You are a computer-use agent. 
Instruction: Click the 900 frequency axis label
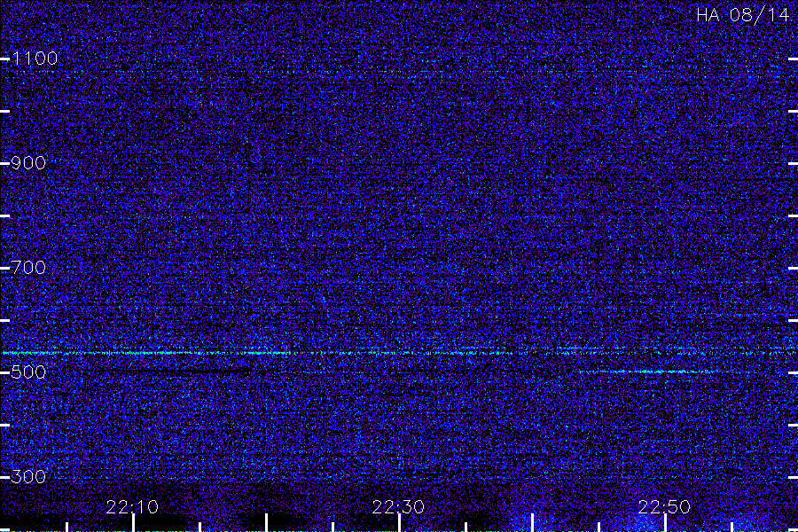coord(28,163)
